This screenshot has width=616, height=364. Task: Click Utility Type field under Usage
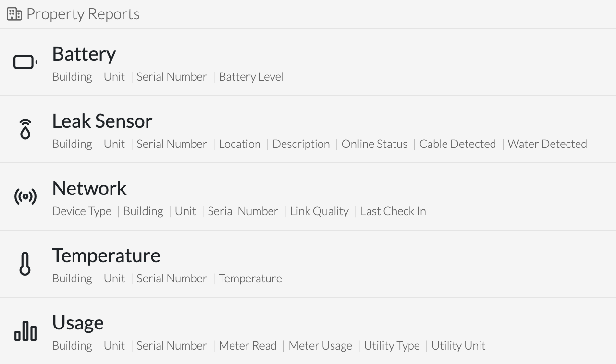coord(392,346)
